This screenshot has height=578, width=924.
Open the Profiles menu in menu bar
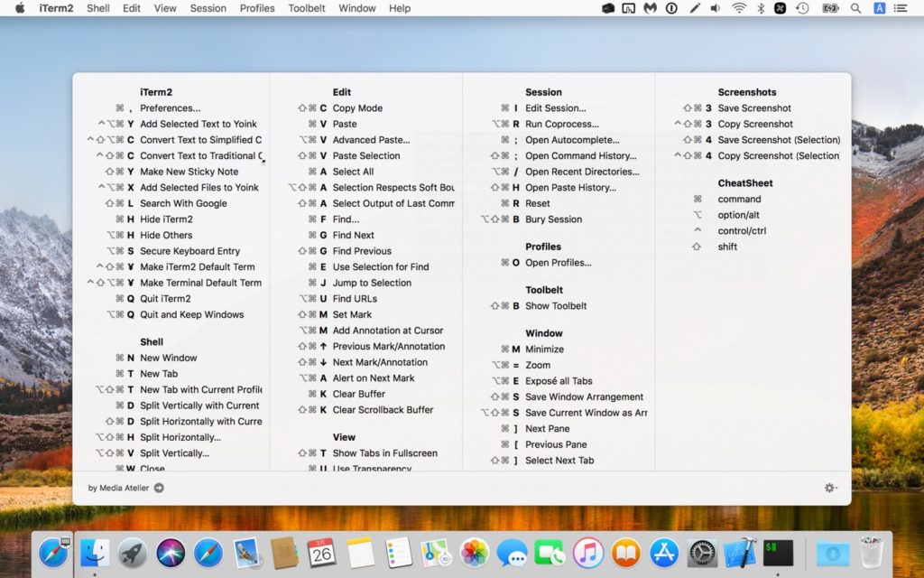point(257,8)
